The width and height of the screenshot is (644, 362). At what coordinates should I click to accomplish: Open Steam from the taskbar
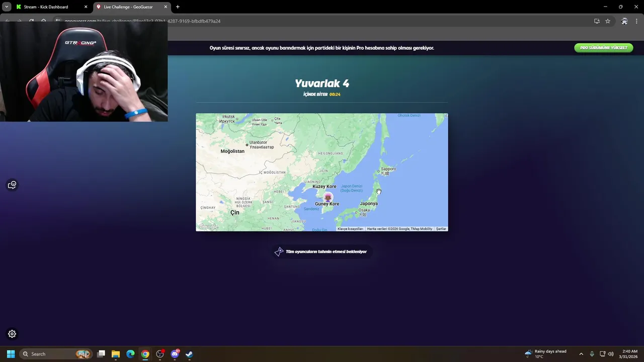pos(189,354)
